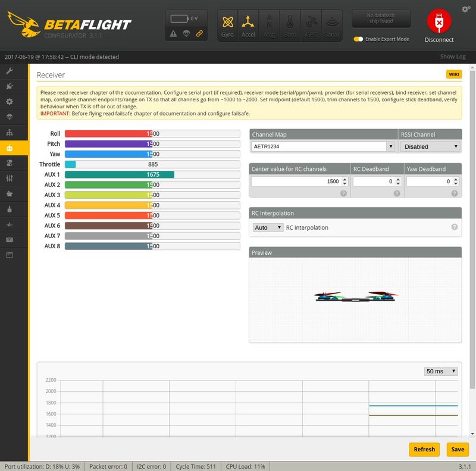
Task: Select the active Receiver tab icon
Action: pyautogui.click(x=10, y=148)
